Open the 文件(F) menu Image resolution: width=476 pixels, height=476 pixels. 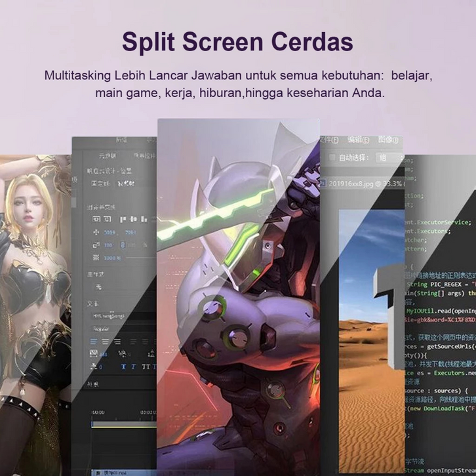click(328, 140)
